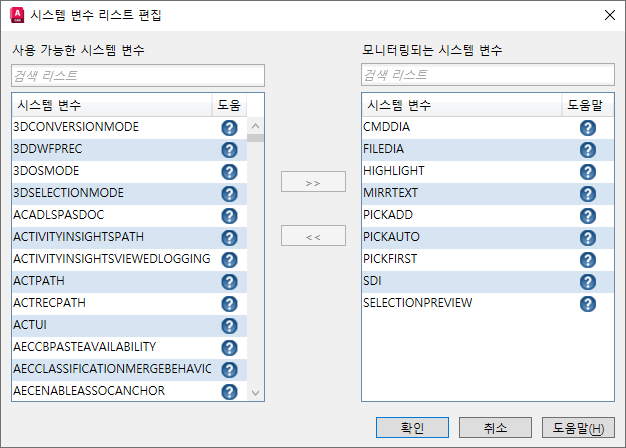Screen dimensions: 626x448
Task: Click help icon next to SELECTIONPREVIEW
Action: tap(588, 303)
